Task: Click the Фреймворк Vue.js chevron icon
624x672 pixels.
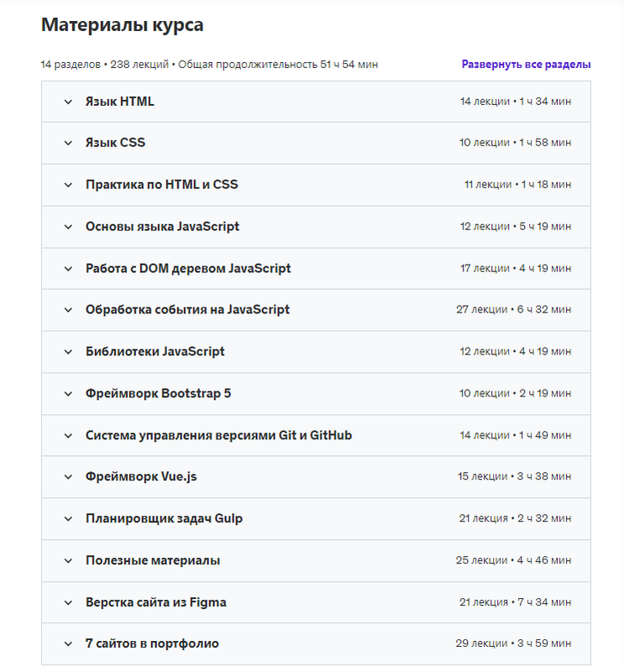Action: (x=69, y=477)
